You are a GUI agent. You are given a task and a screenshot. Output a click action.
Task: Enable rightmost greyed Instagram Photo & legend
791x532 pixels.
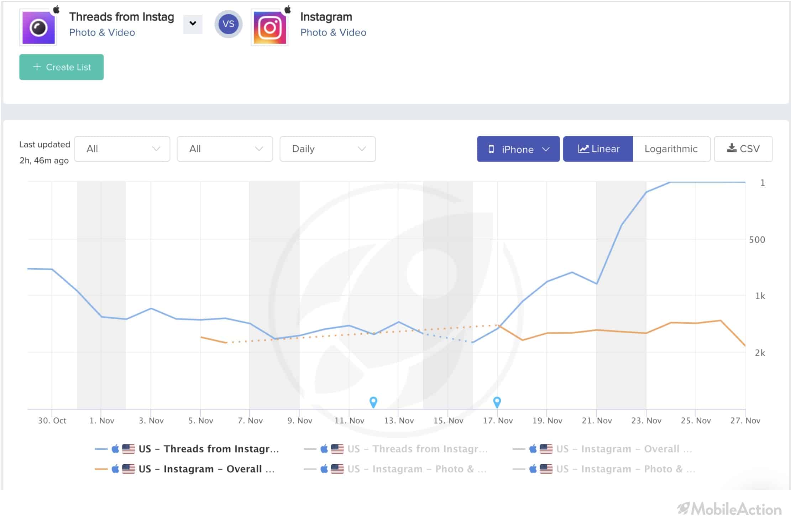coord(604,469)
